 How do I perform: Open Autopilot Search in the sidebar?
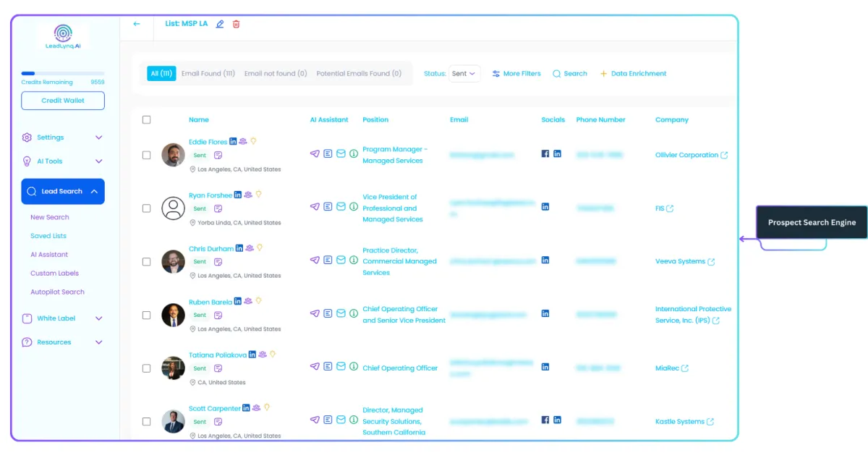coord(57,292)
